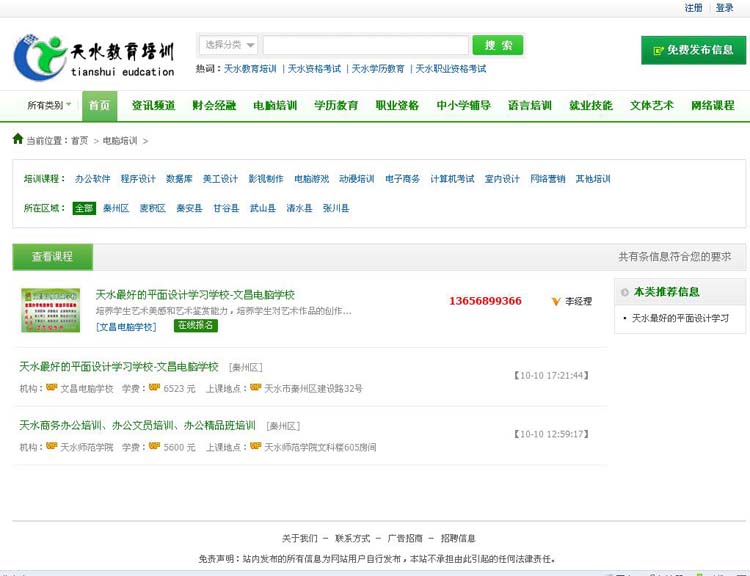Screen dimensions: 750x576
Task: Filter courses by 电子商务
Action: pyautogui.click(x=402, y=179)
